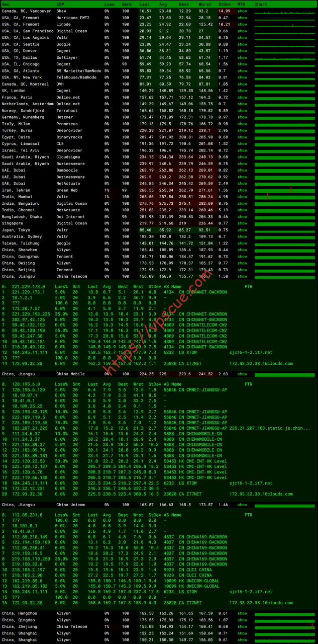Show MTR for Dhaka Dot Internet row
Viewport: 318px width, 644px height.
[x=242, y=217]
